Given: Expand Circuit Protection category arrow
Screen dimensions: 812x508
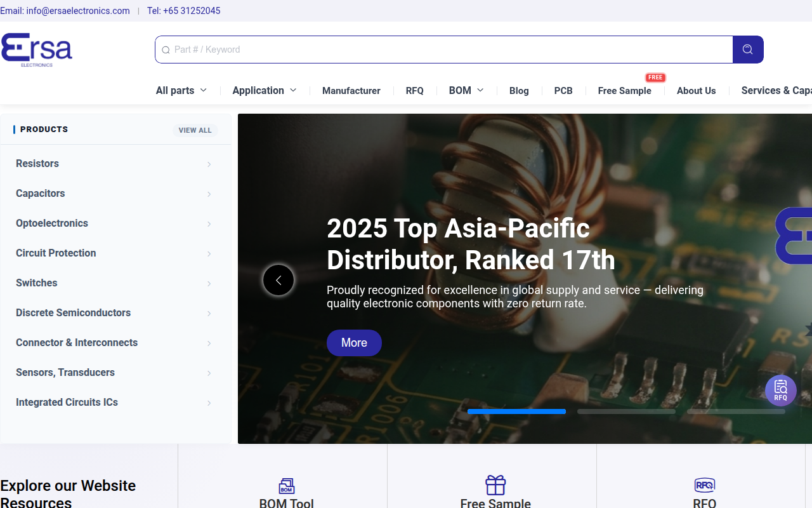Looking at the screenshot, I should tap(209, 254).
